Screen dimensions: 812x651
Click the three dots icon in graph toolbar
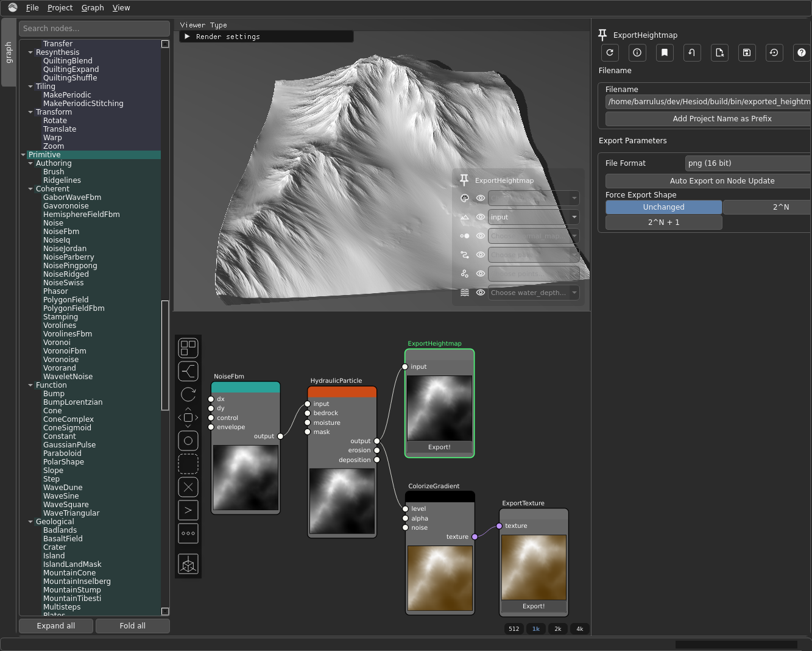coord(188,533)
